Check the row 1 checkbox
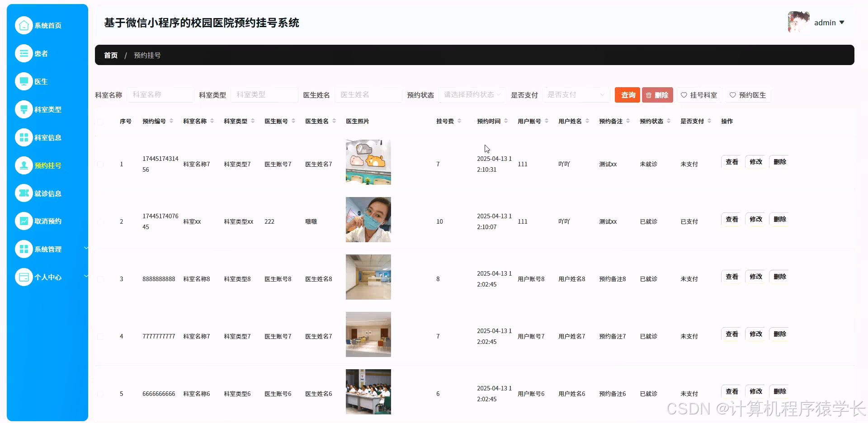Image resolution: width=868 pixels, height=423 pixels. (x=100, y=164)
